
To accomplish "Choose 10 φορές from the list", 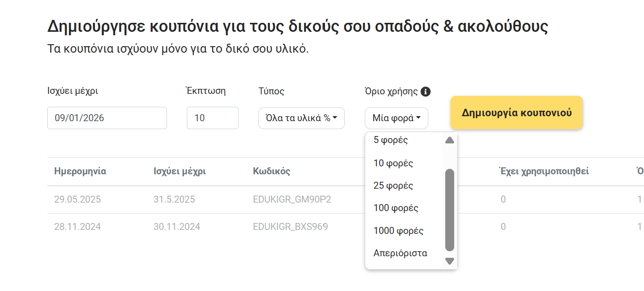I will pos(393,163).
